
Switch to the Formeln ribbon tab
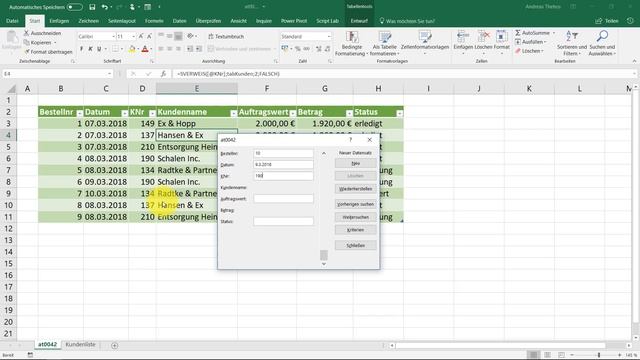pos(154,21)
